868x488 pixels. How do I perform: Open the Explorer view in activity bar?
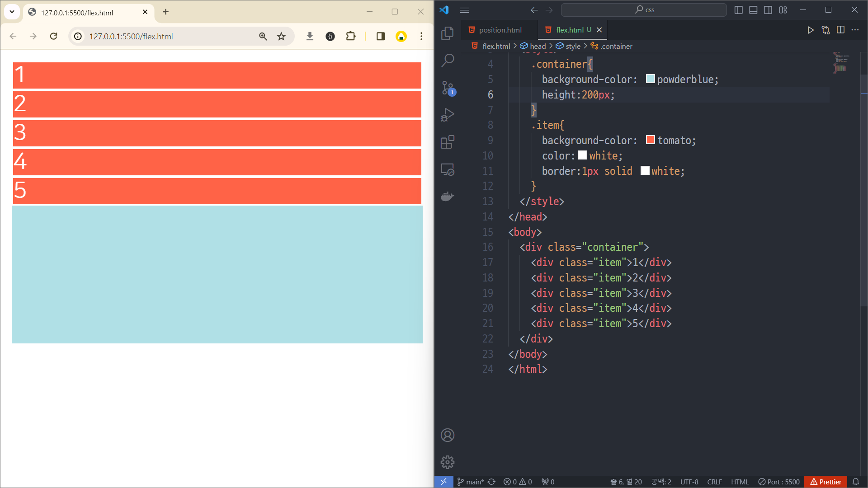447,33
